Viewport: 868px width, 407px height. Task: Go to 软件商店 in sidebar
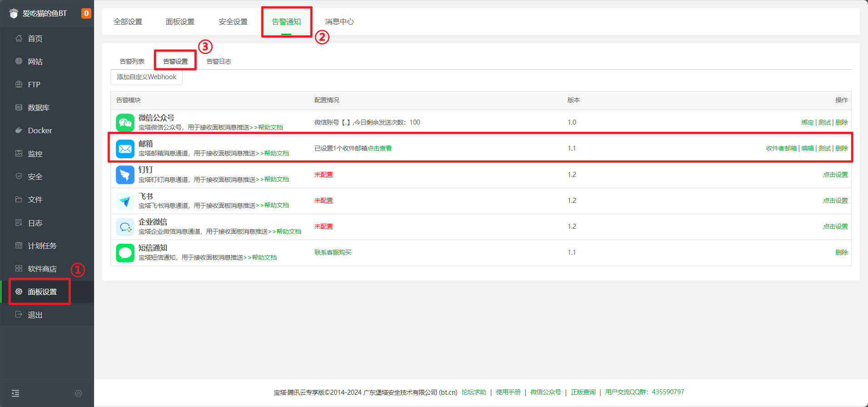tap(42, 269)
